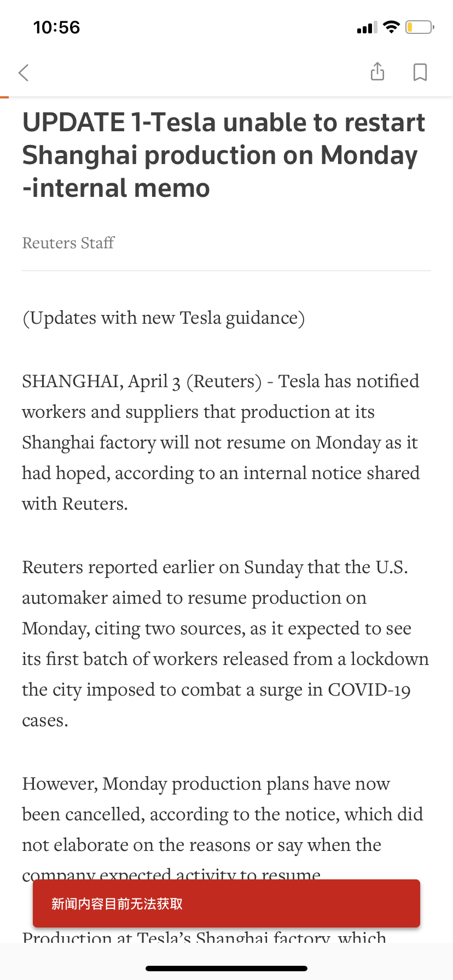
Task: Tap the battery indicator icon
Action: point(420,27)
